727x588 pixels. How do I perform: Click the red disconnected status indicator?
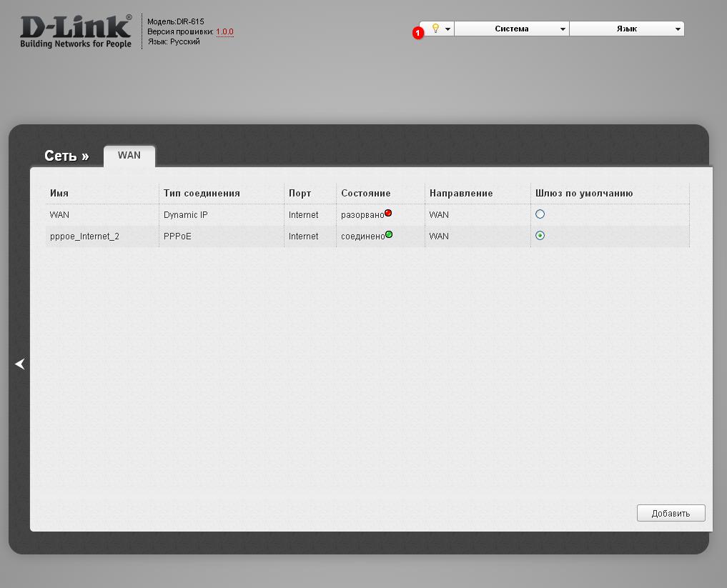388,213
